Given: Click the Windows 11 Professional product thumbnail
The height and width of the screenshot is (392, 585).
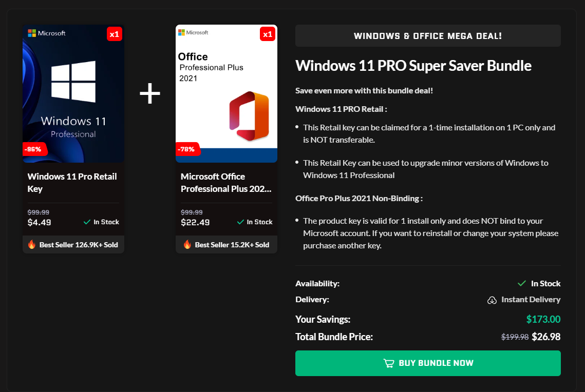Looking at the screenshot, I should [x=73, y=93].
